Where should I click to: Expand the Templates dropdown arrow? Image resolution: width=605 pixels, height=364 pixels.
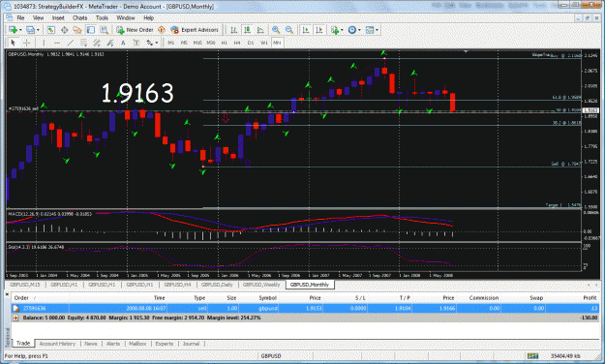coord(377,30)
